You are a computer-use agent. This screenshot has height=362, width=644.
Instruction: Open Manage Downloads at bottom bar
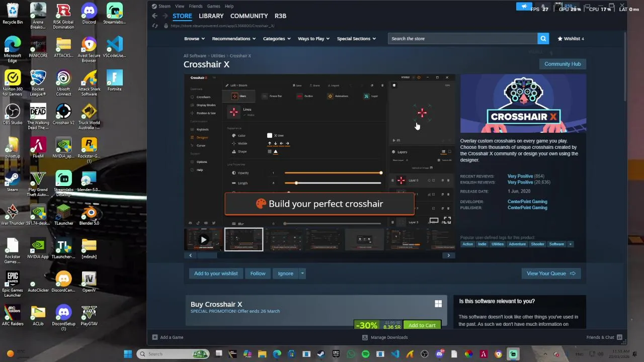(x=385, y=337)
